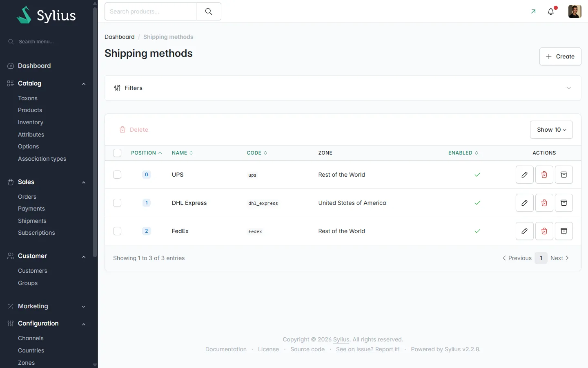Click the Sales bag icon
Screen dimensions: 588x368
coord(11,182)
